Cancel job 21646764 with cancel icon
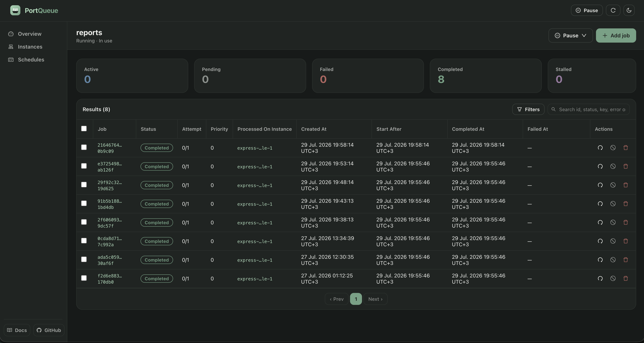644x343 pixels. tap(613, 148)
